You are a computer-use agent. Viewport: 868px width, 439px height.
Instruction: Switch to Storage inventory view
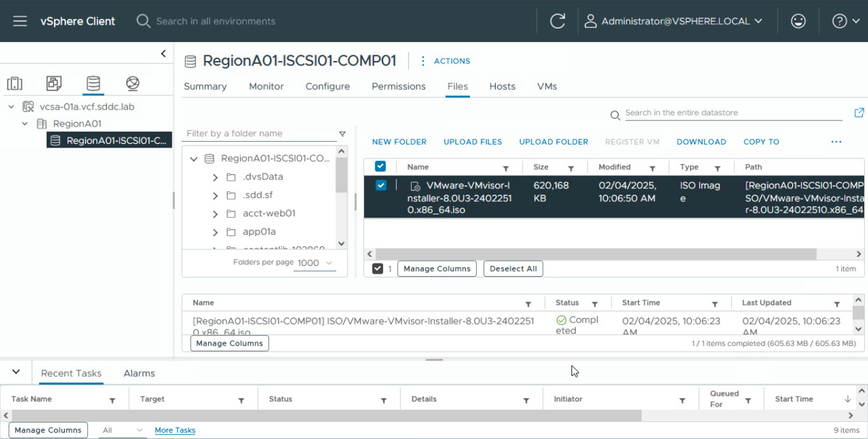tap(94, 83)
